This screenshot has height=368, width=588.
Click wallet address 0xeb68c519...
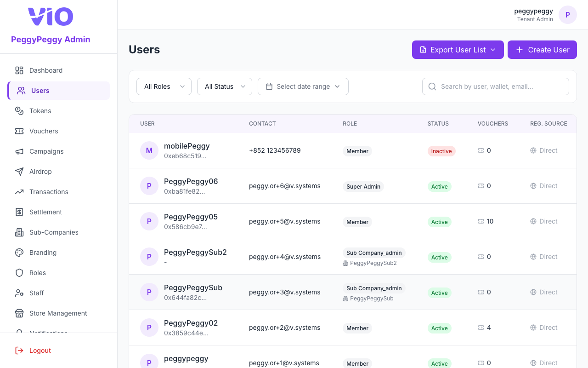tap(185, 156)
